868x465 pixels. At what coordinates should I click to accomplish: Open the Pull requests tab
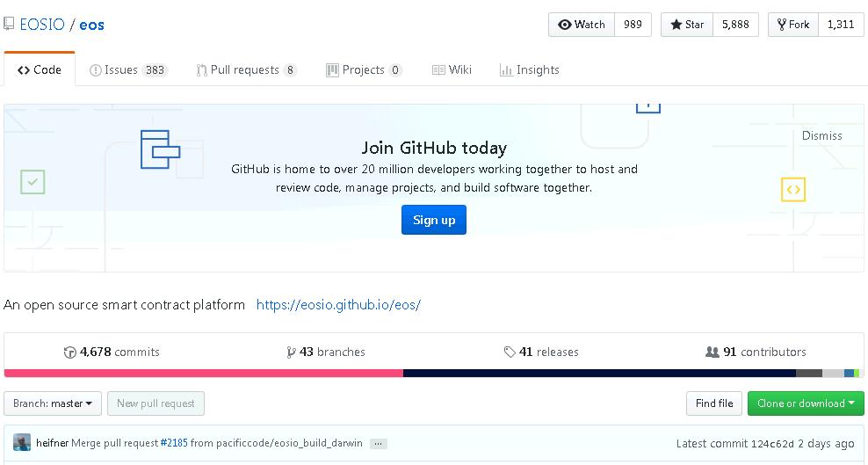[246, 69]
